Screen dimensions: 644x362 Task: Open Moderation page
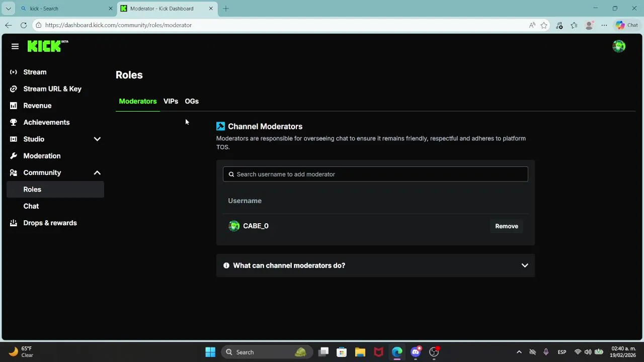coord(42,156)
